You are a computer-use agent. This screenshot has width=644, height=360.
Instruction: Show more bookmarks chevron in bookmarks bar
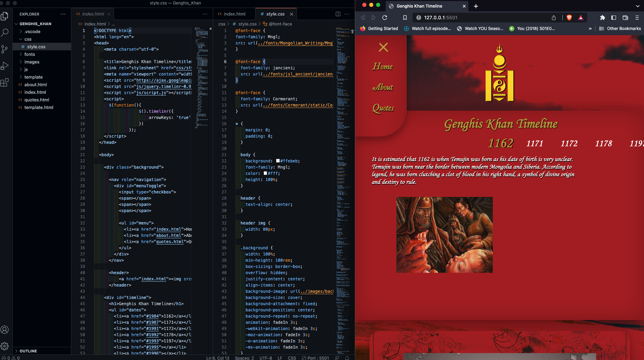(590, 29)
